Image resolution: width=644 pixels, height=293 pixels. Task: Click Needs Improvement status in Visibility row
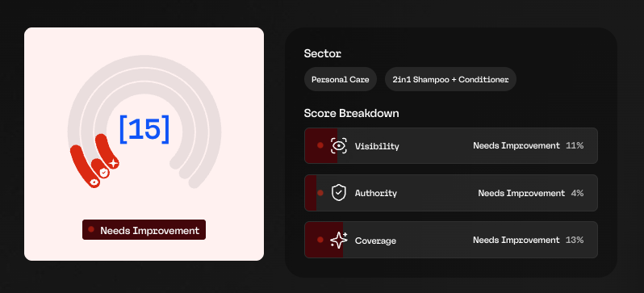point(516,145)
